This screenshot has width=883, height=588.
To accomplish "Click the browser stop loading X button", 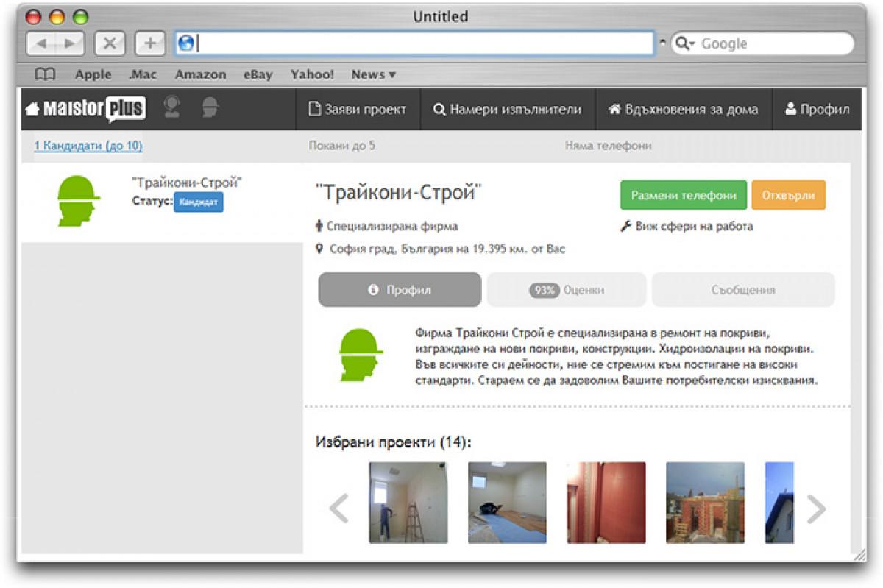I will [110, 43].
